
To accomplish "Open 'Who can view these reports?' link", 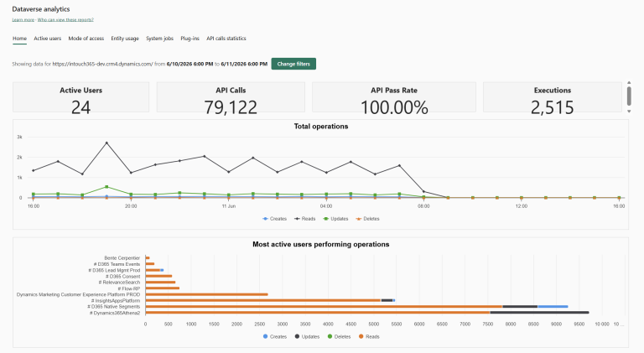I will coord(65,19).
